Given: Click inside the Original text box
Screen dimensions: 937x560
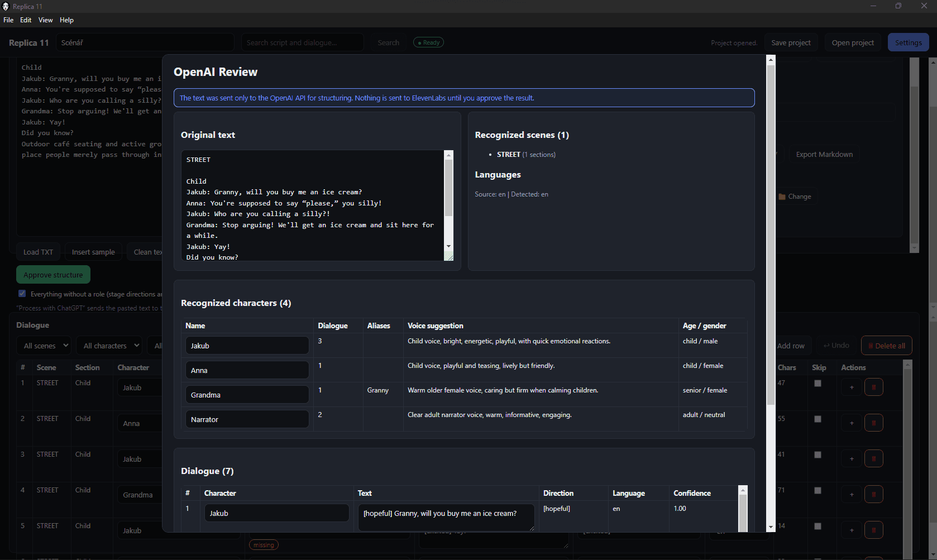Looking at the screenshot, I should 313,205.
